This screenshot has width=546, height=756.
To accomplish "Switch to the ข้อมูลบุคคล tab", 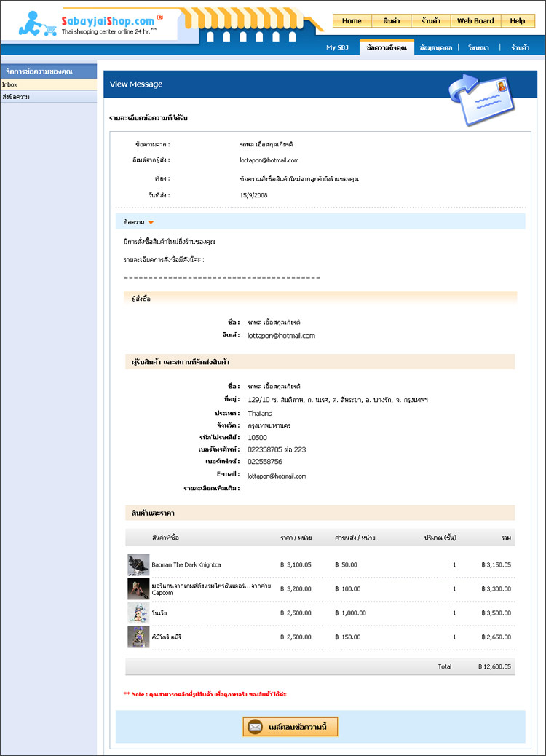I will 436,47.
